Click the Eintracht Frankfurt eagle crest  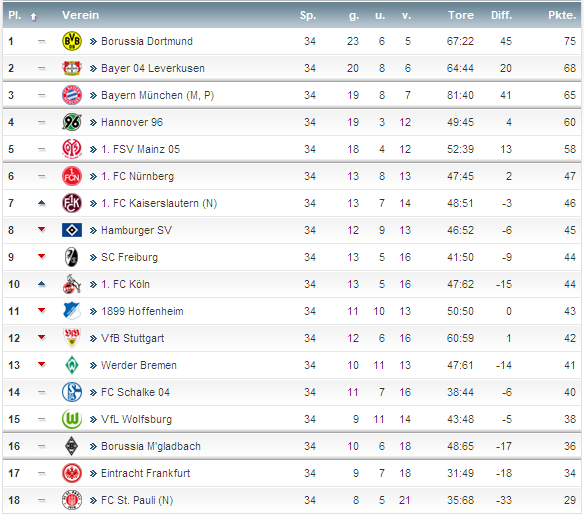pos(72,473)
